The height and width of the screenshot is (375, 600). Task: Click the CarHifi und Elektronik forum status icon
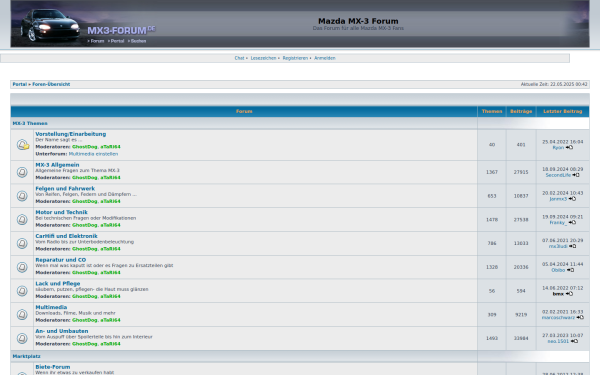22,243
